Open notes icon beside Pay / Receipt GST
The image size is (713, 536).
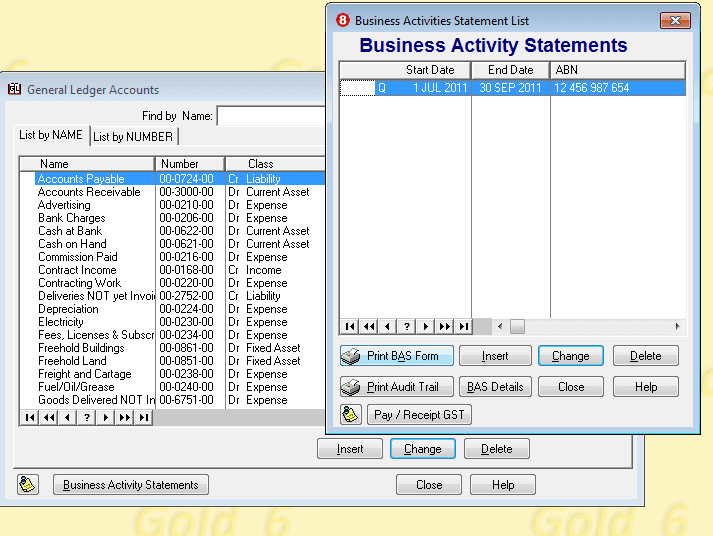coord(351,414)
